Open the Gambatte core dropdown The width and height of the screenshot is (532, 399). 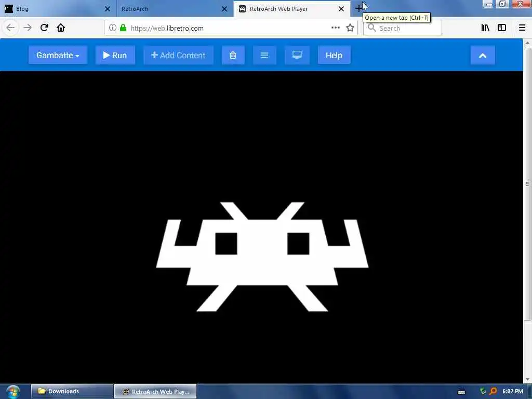pyautogui.click(x=58, y=55)
